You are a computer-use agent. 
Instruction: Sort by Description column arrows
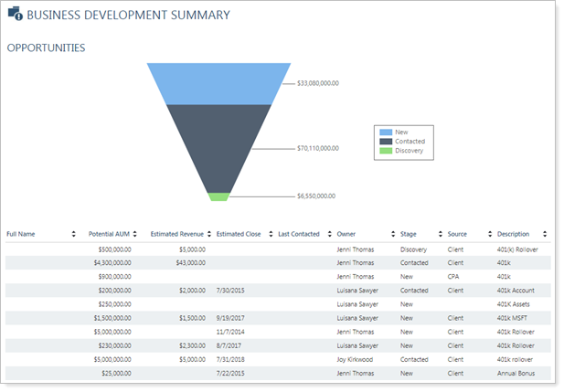point(545,235)
